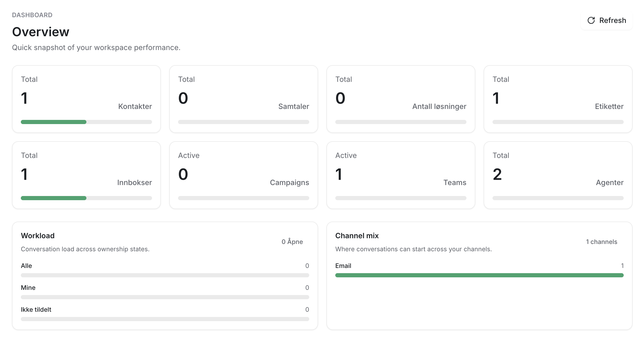Select the Samtaler total card
Screen dimensions: 644x355
click(243, 99)
